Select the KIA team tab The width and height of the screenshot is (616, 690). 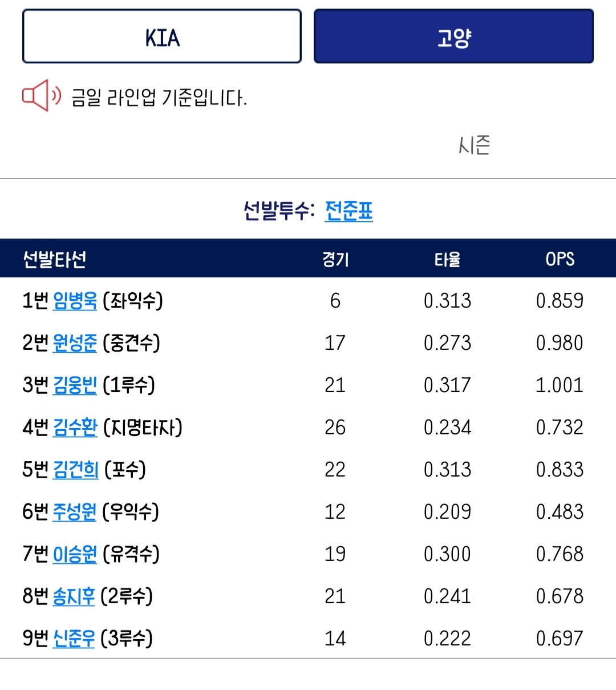(162, 37)
